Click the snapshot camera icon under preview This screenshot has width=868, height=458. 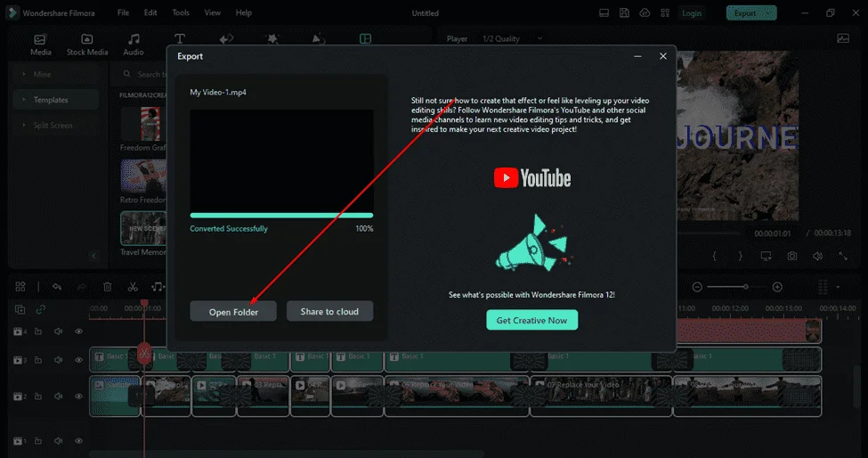click(792, 256)
